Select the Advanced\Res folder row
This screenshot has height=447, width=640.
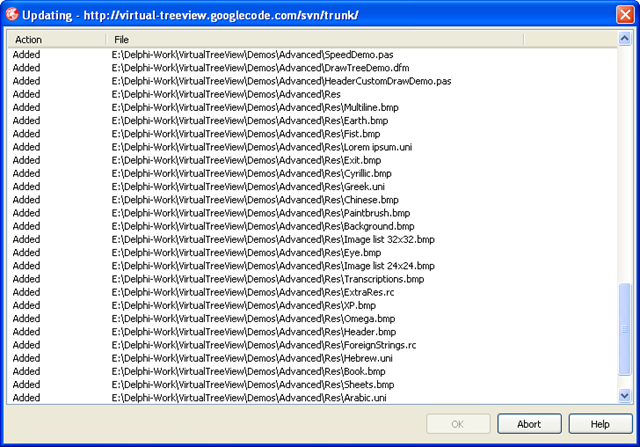pyautogui.click(x=312, y=94)
